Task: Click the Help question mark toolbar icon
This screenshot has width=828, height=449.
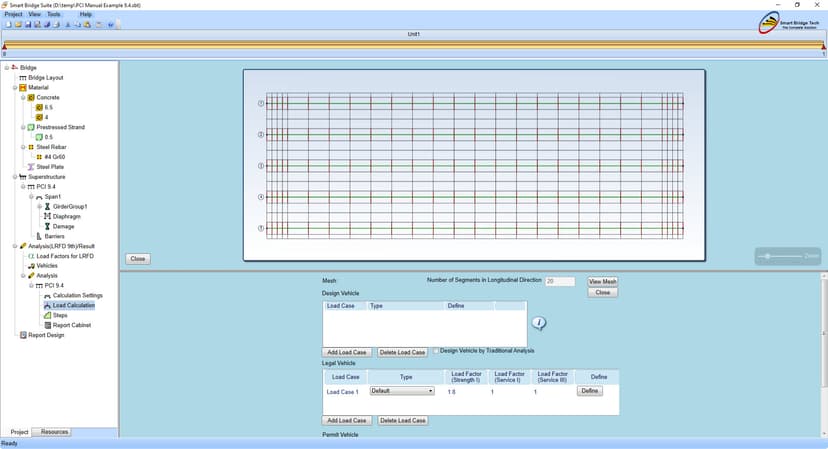Action: click(x=111, y=24)
